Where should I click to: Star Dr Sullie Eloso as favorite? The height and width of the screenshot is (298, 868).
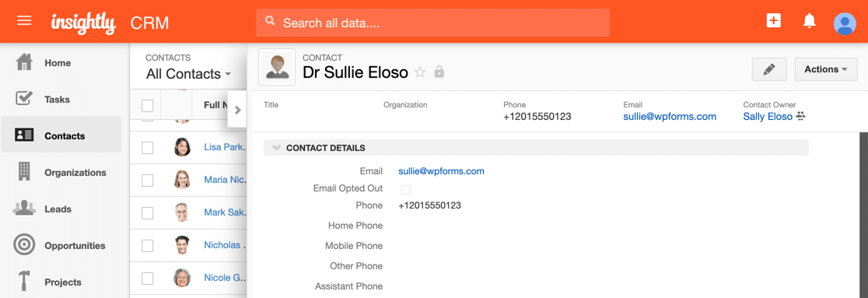point(420,72)
